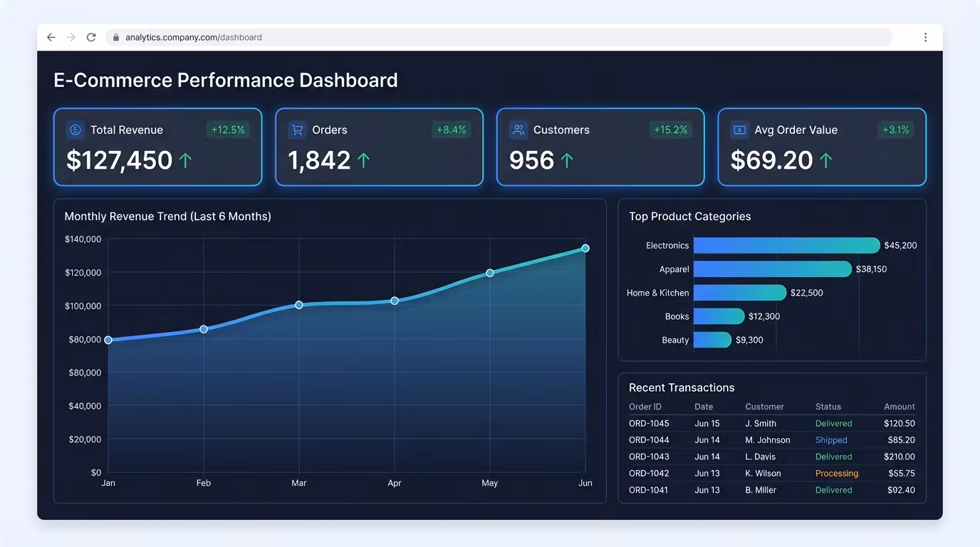
Task: Select the Mar data point on revenue chart
Action: coord(299,305)
